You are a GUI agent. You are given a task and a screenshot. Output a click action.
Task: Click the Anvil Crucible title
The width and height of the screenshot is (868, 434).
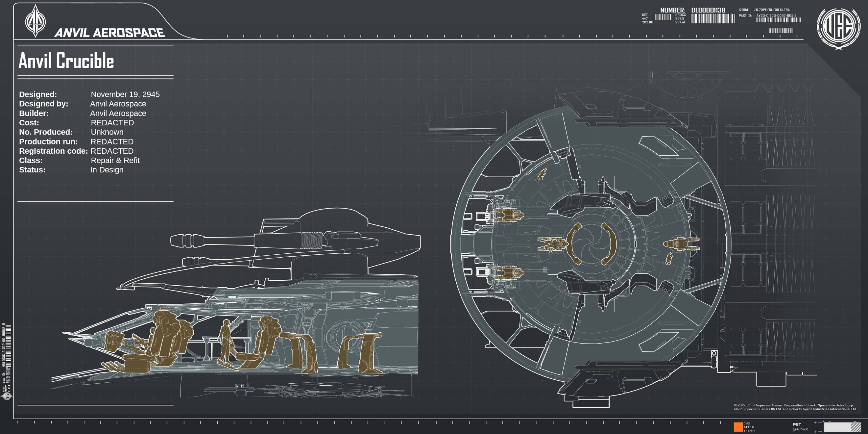point(66,61)
